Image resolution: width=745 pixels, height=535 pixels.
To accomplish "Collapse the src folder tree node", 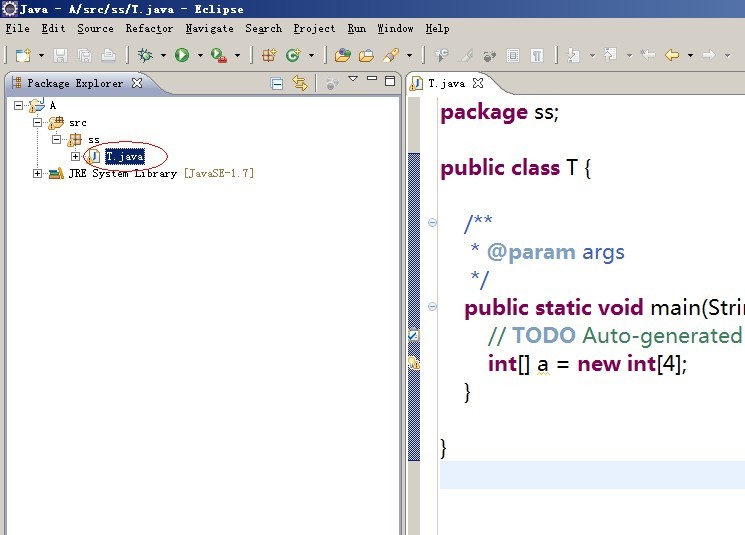I will coord(38,122).
